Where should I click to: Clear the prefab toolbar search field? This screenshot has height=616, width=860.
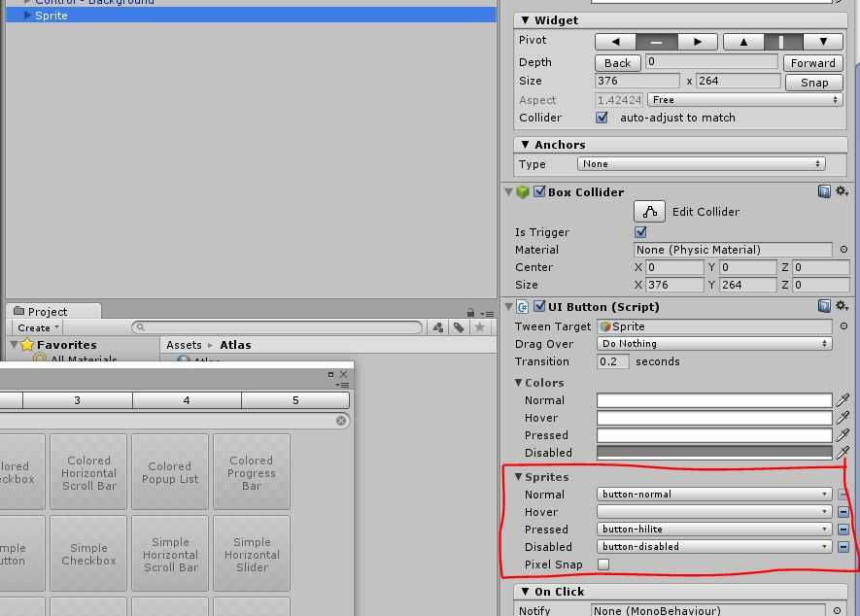pos(341,420)
